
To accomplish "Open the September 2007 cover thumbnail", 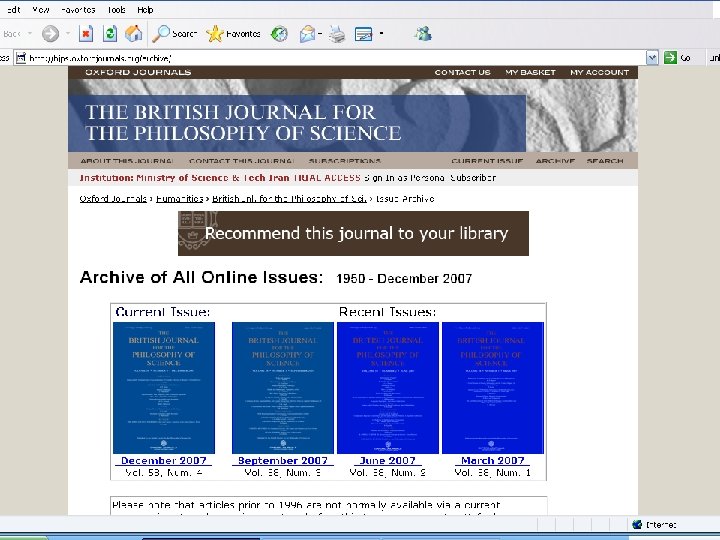I will (283, 388).
